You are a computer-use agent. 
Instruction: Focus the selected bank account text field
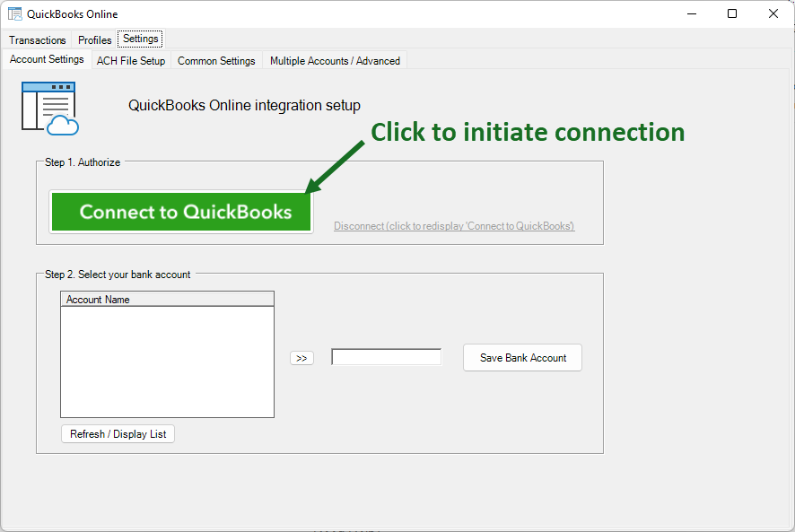point(387,357)
